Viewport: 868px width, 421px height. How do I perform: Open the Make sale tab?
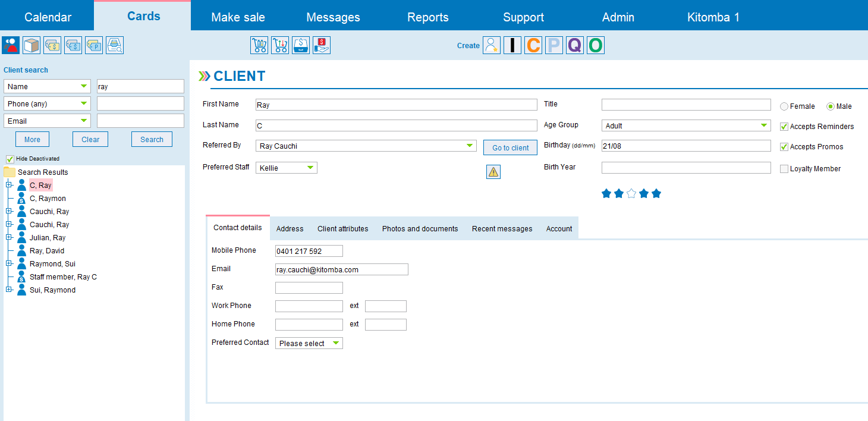(238, 17)
